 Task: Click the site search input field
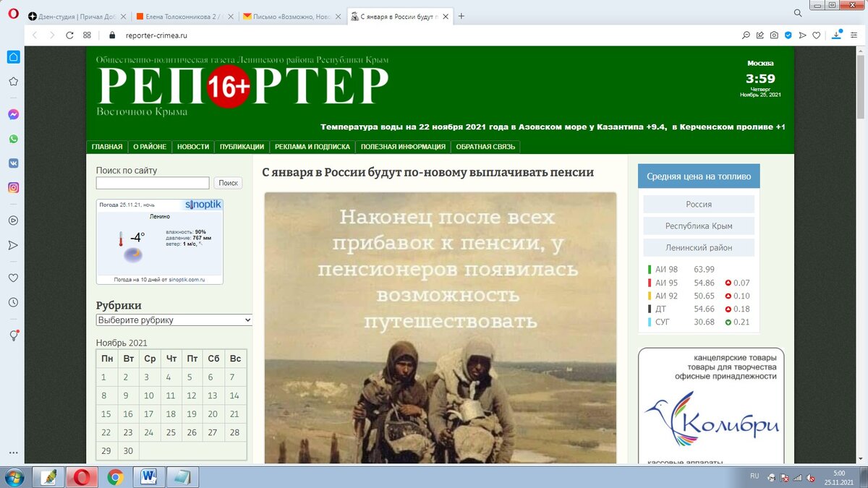click(x=153, y=184)
